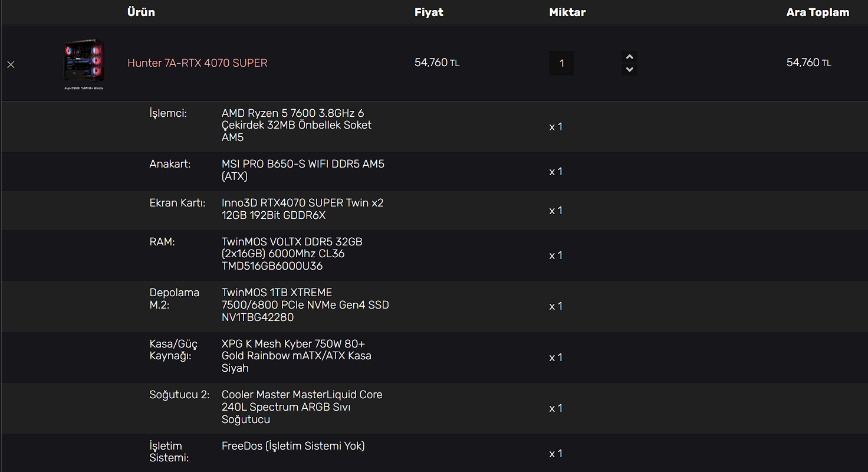Decrease quantity with the down arrow
This screenshot has width=868, height=472.
[629, 70]
